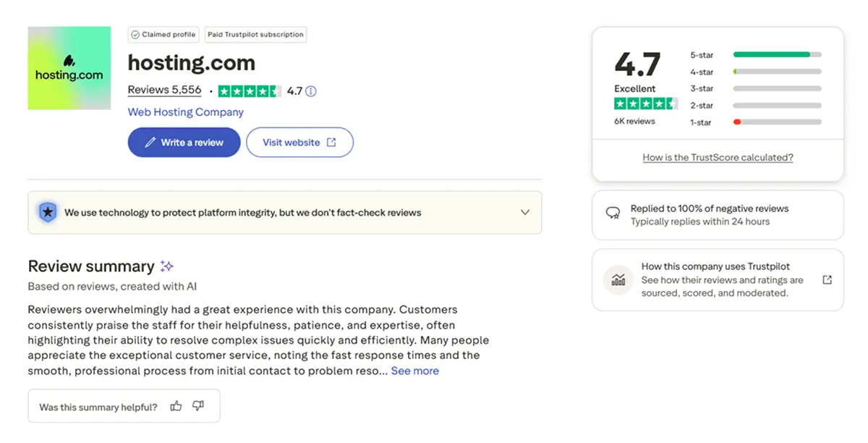Give the AI summary a thumbs down

(197, 406)
